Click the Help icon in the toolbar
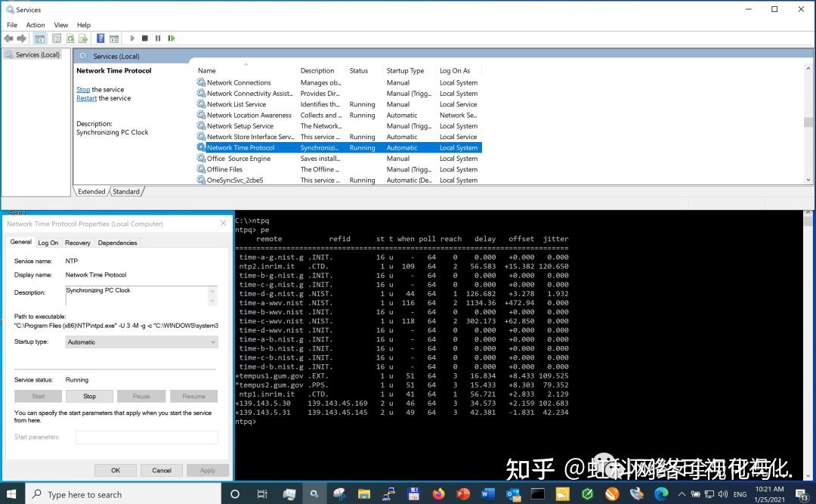816x504 pixels. (x=100, y=38)
